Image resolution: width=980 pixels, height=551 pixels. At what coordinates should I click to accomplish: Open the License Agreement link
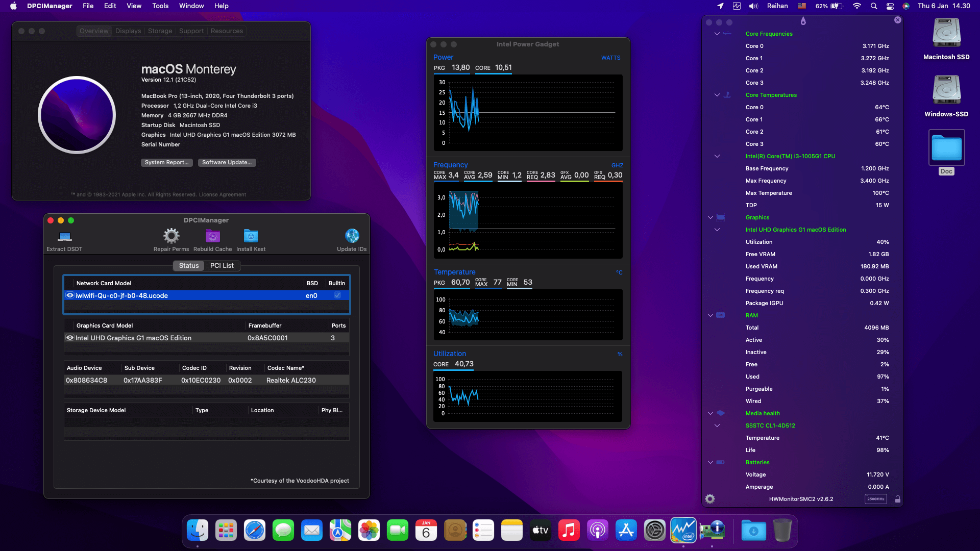pos(223,194)
